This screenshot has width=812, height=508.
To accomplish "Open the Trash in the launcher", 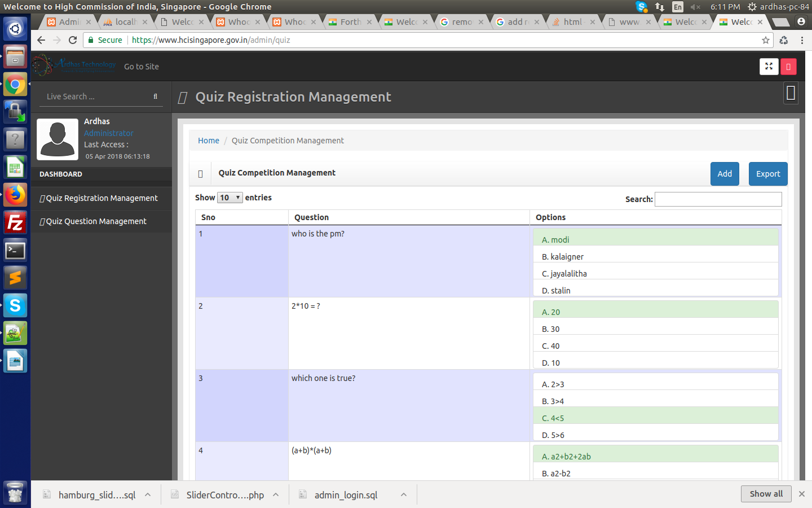I will pyautogui.click(x=15, y=493).
